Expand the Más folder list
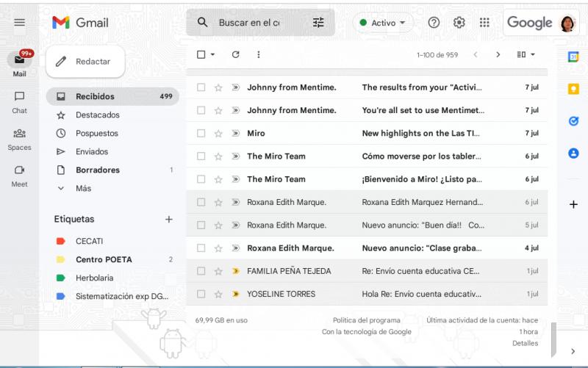This screenshot has height=368, width=588. (x=83, y=188)
